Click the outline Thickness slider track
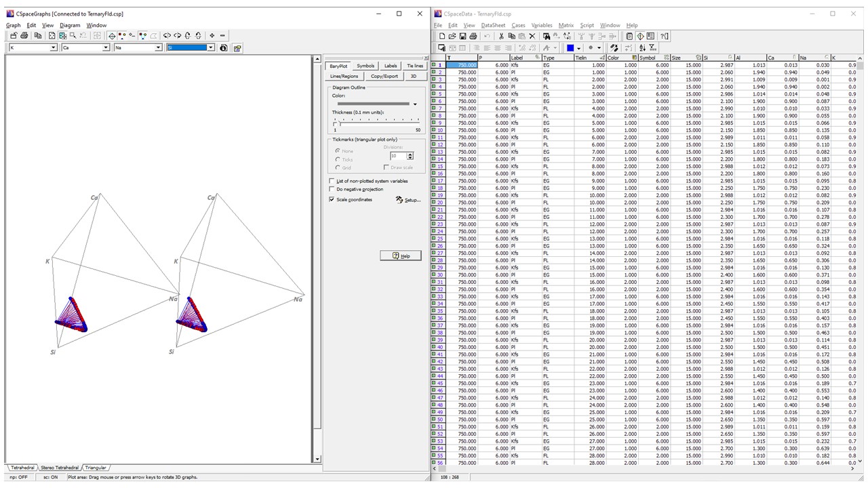The height and width of the screenshot is (488, 868). (x=376, y=123)
